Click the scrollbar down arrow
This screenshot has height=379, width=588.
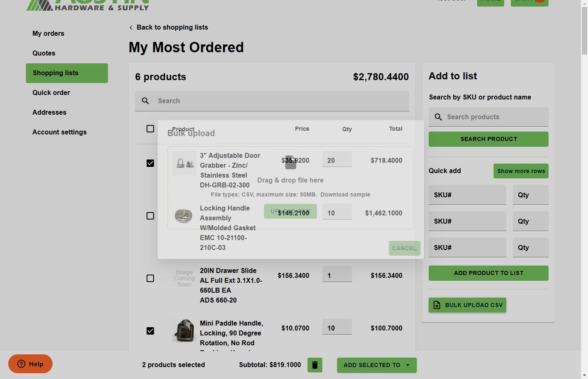(x=584, y=375)
